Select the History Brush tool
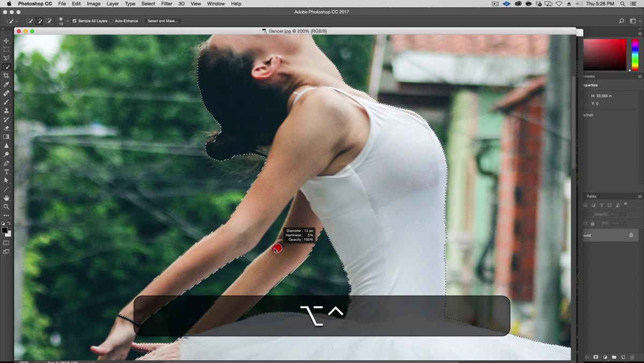 [6, 119]
